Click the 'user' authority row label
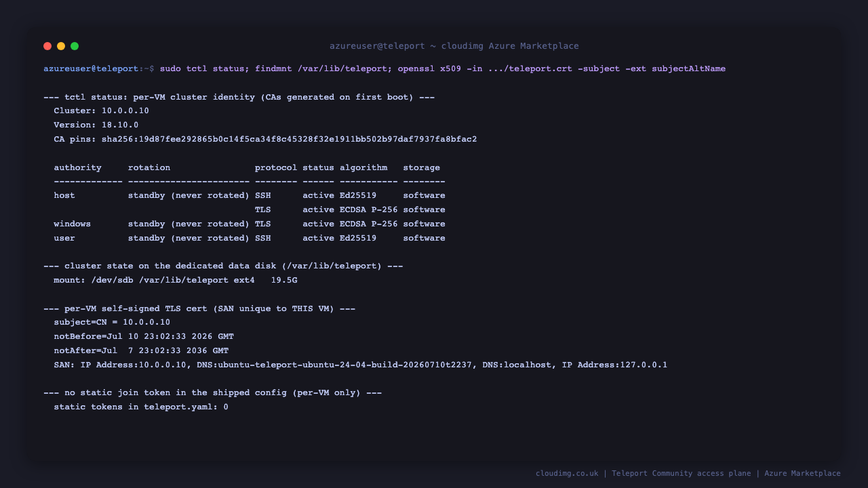The width and height of the screenshot is (868, 488). [x=64, y=238]
